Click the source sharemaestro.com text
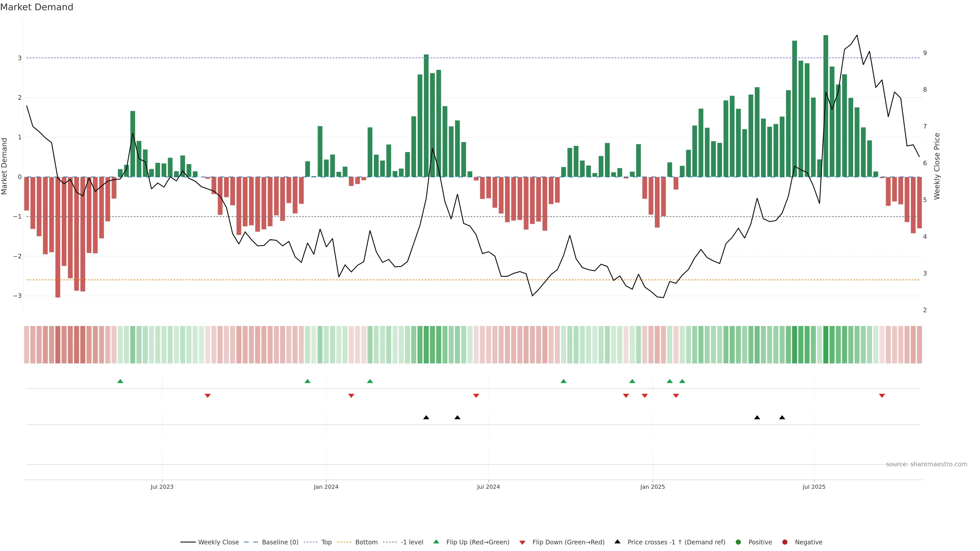Image resolution: width=980 pixels, height=551 pixels. [926, 464]
